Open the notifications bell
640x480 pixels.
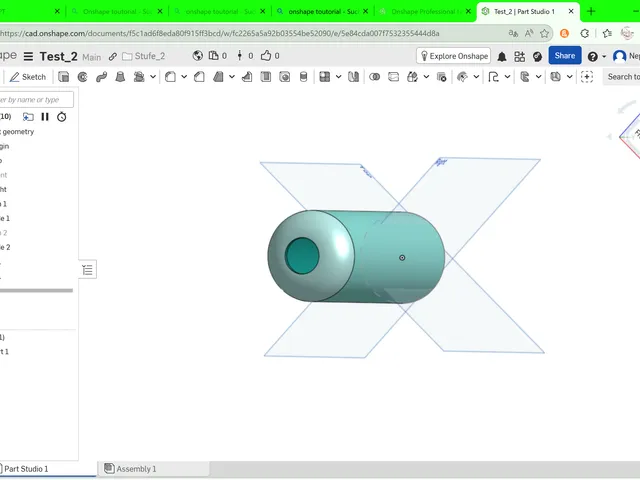502,57
